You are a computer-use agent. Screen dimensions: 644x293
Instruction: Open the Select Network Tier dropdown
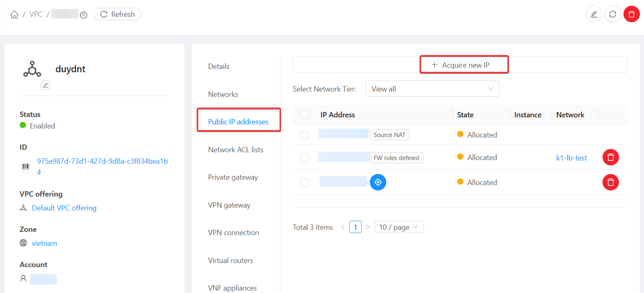432,89
